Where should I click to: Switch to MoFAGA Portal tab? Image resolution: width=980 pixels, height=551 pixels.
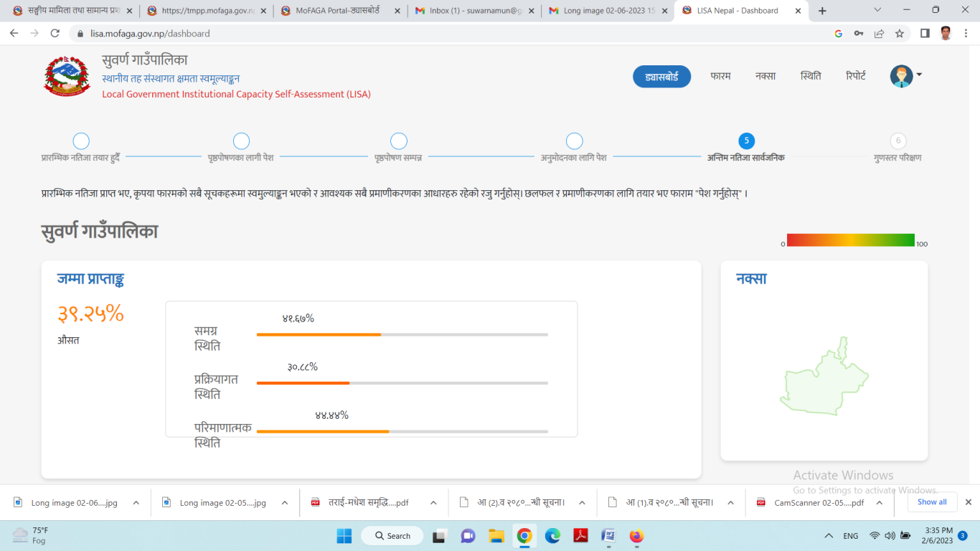point(341,11)
